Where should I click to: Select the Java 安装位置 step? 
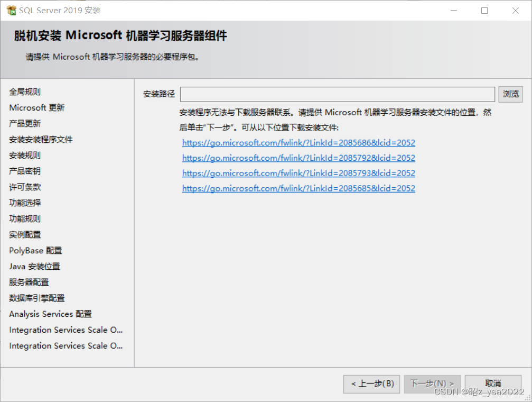35,267
